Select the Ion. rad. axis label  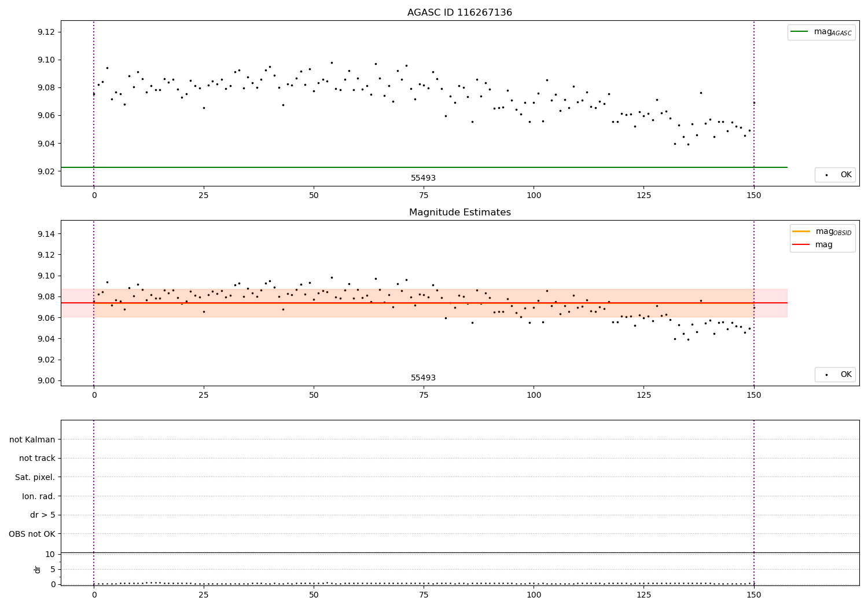pyautogui.click(x=39, y=496)
